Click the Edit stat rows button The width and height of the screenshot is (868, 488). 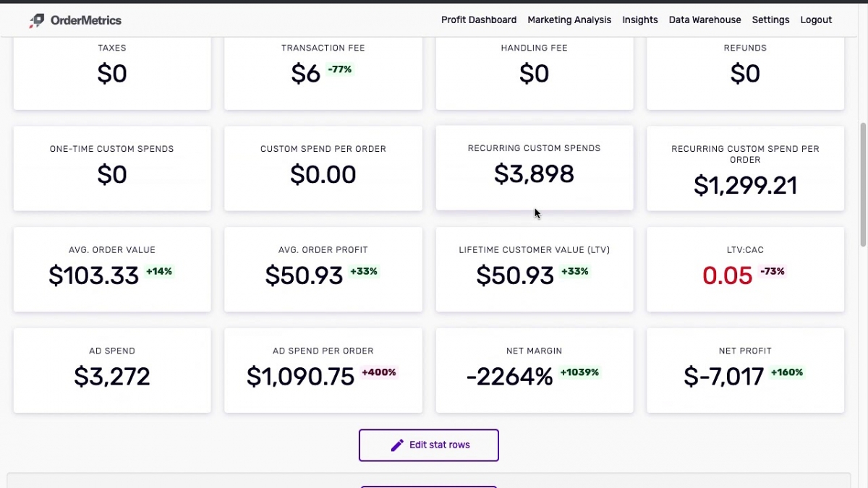tap(428, 445)
